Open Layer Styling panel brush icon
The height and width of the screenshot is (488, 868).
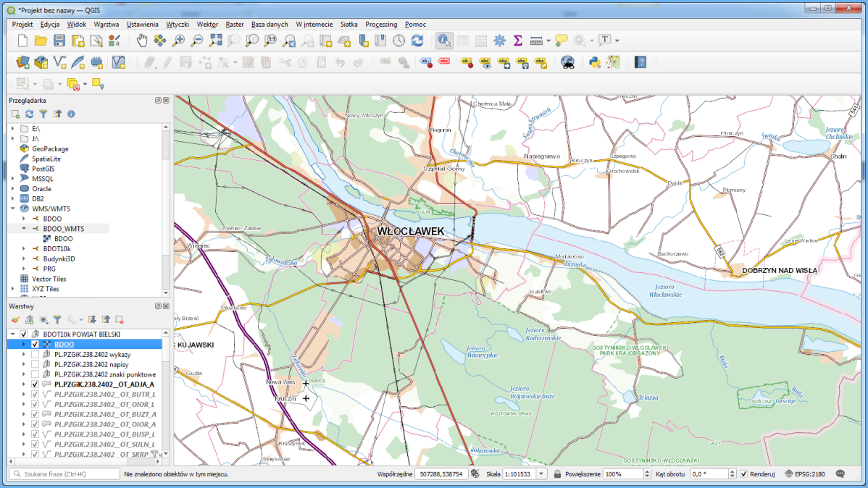click(15, 320)
